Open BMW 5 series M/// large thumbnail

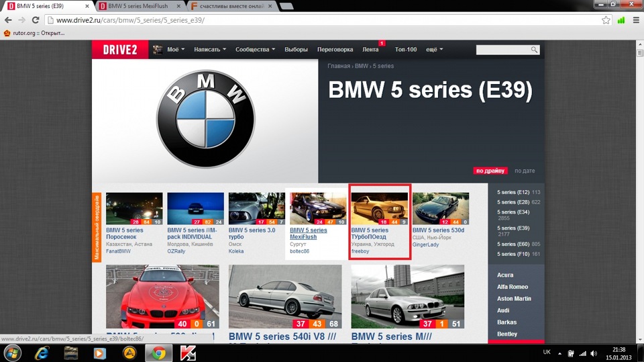pos(408,297)
